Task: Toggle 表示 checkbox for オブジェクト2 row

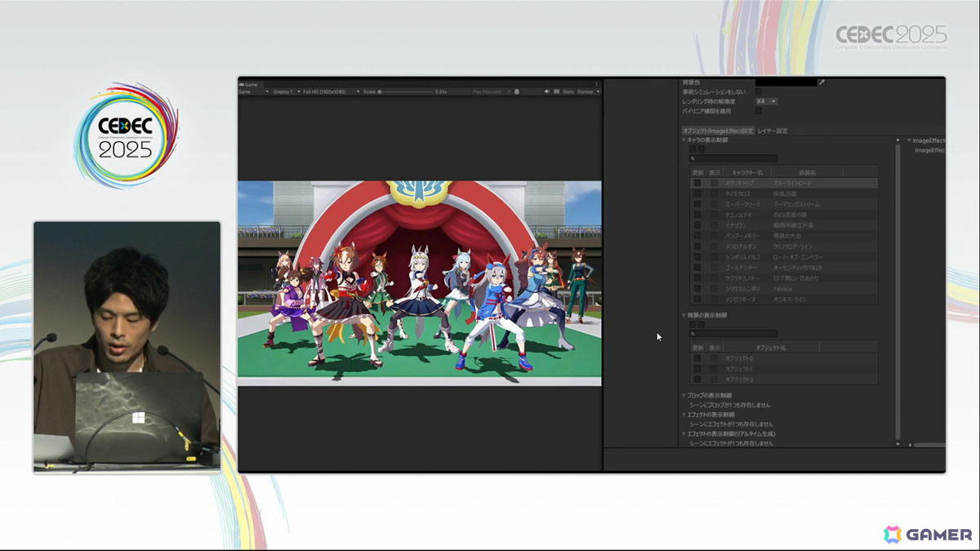Action: click(714, 380)
